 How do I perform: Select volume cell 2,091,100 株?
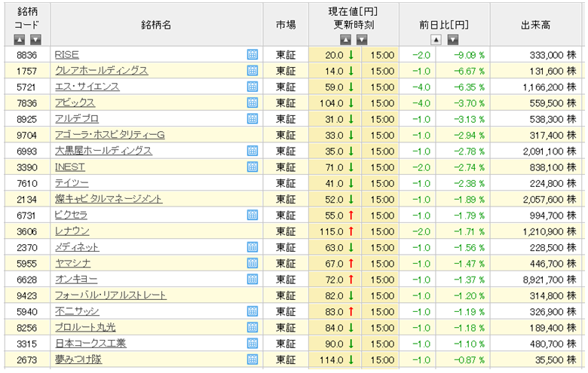(x=536, y=151)
